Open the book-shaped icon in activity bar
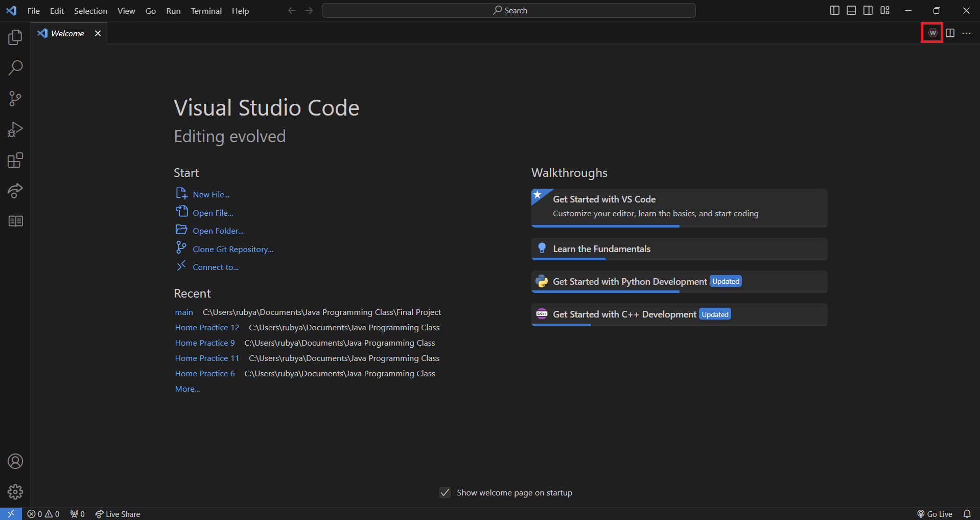The width and height of the screenshot is (980, 520). tap(15, 221)
